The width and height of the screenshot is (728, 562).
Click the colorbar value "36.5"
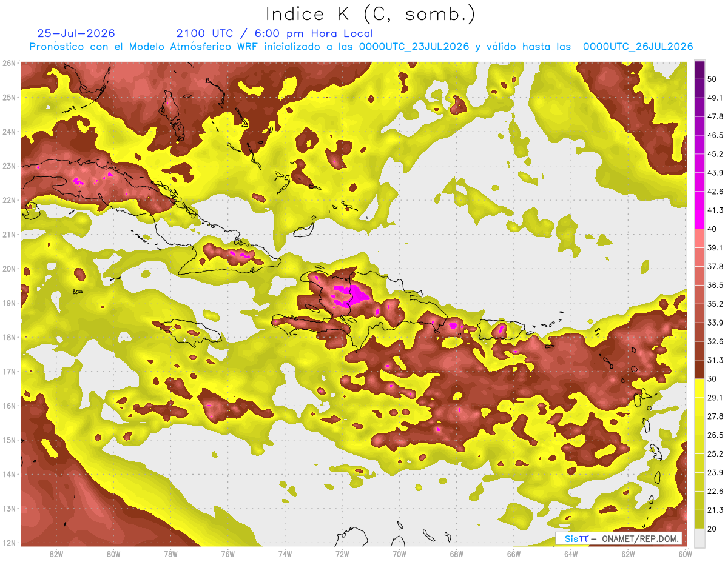[715, 286]
